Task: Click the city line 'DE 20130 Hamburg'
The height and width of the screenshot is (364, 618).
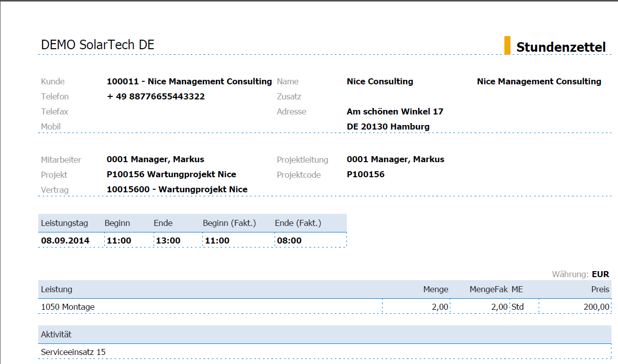Action: tap(388, 127)
